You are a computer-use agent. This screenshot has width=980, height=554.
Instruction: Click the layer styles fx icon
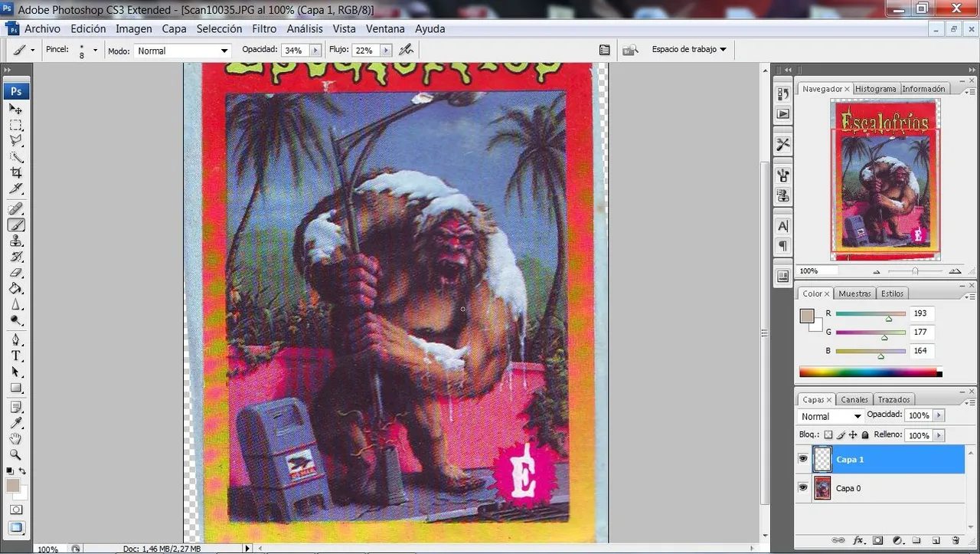858,540
